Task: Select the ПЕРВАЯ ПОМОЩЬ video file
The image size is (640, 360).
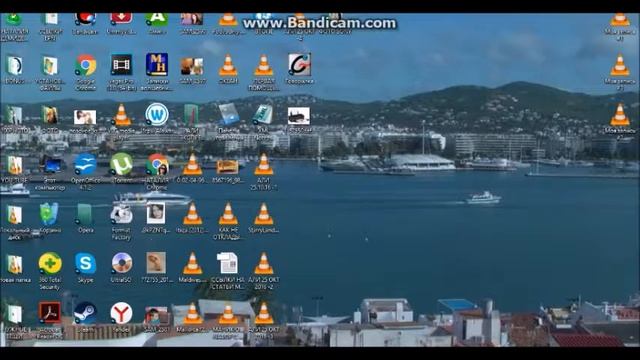Action: click(264, 65)
